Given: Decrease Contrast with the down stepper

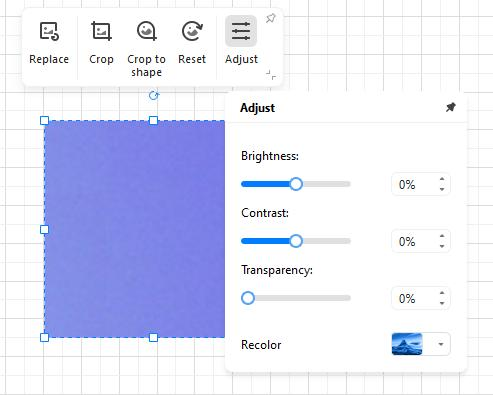Looking at the screenshot, I should 442,246.
